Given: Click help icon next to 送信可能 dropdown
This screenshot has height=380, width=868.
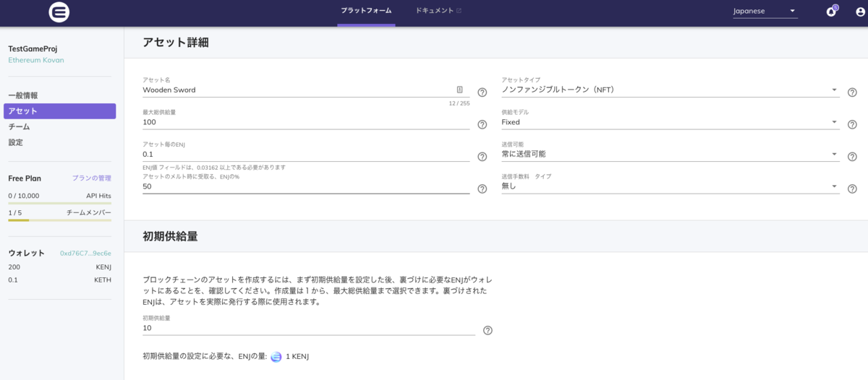Looking at the screenshot, I should click(x=852, y=157).
